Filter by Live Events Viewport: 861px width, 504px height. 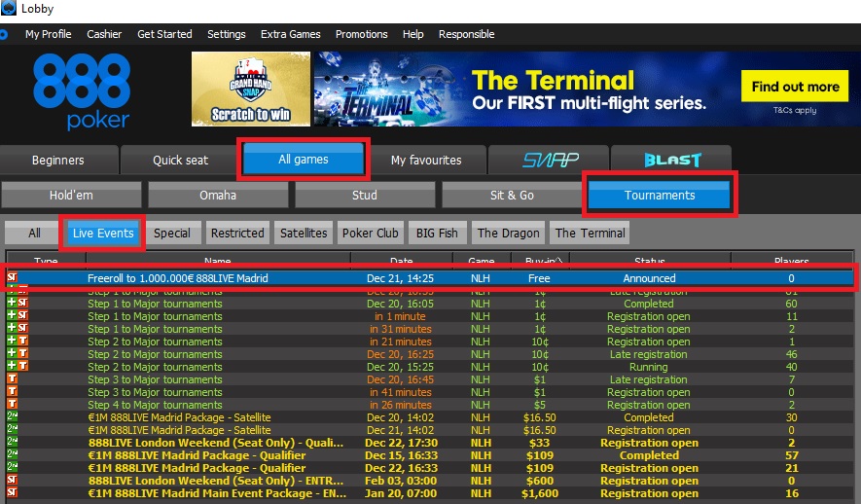(103, 234)
